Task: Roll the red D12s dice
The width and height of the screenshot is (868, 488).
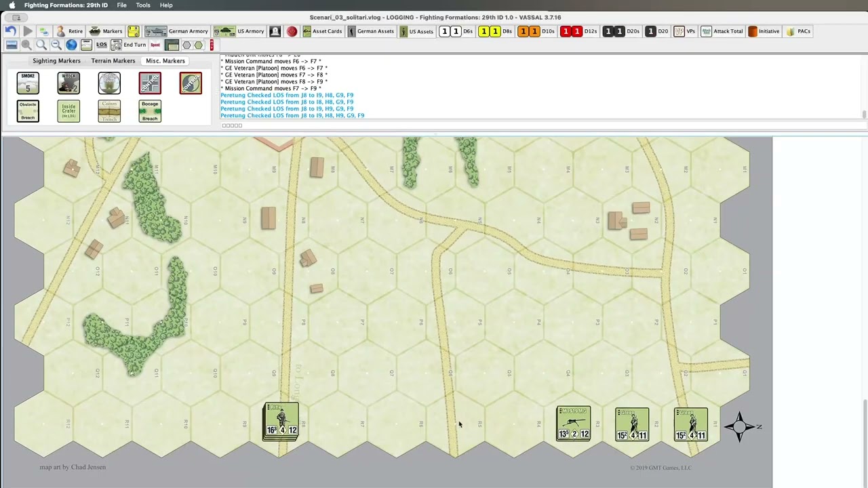Action: click(x=578, y=31)
